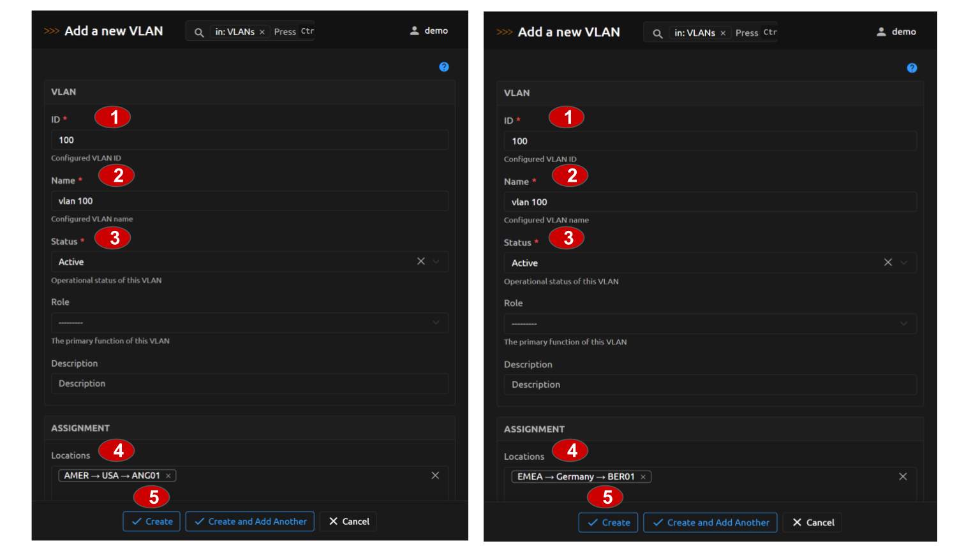The height and width of the screenshot is (551, 980).
Task: Expand the Status dropdown in left panel
Action: point(436,261)
